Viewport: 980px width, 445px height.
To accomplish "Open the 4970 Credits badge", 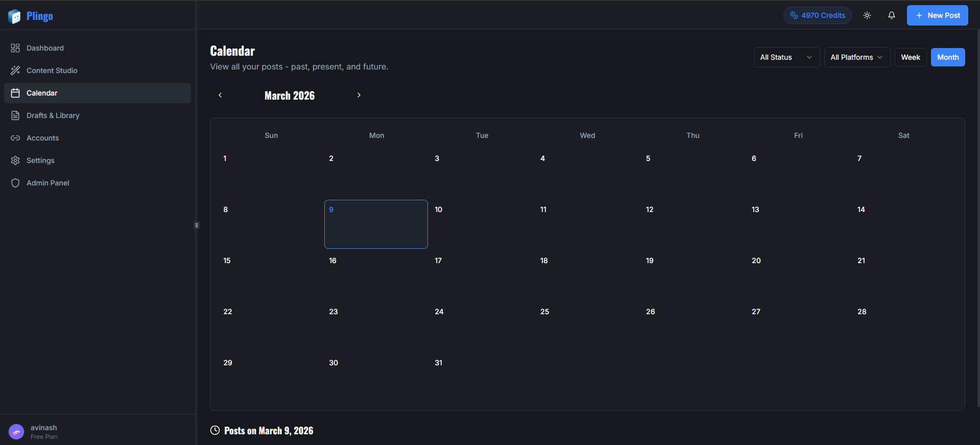I will (818, 15).
